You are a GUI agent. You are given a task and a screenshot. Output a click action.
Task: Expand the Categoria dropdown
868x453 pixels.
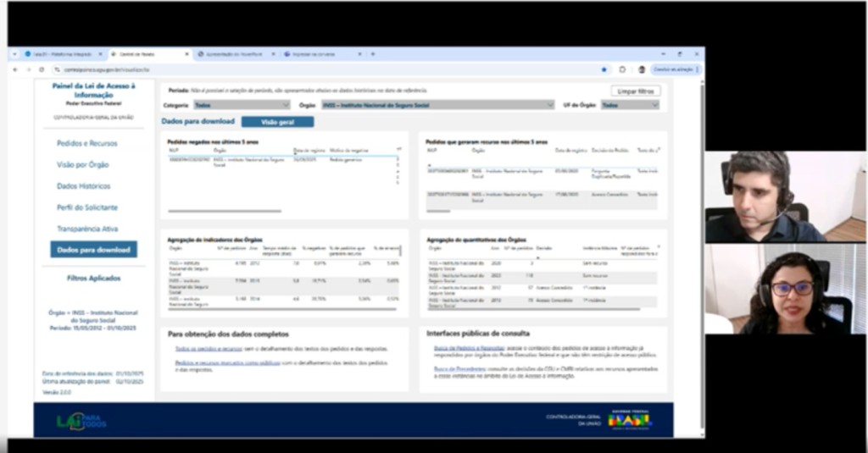(242, 105)
